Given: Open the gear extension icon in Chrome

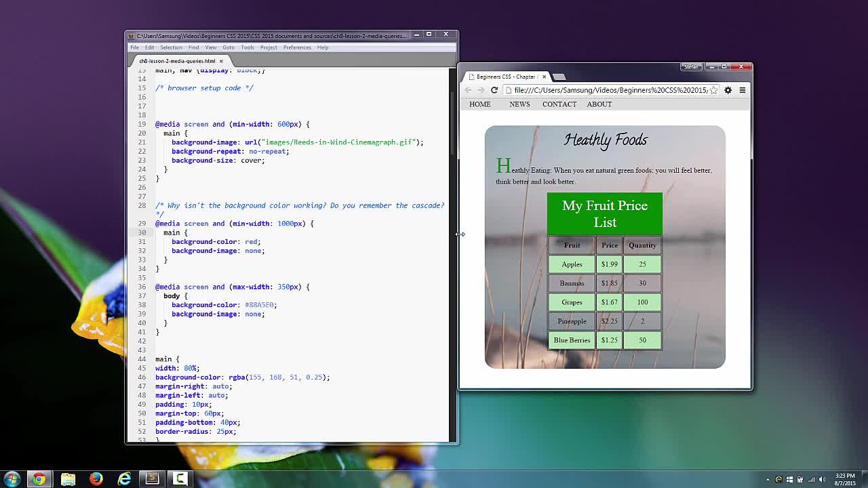Looking at the screenshot, I should coord(728,90).
